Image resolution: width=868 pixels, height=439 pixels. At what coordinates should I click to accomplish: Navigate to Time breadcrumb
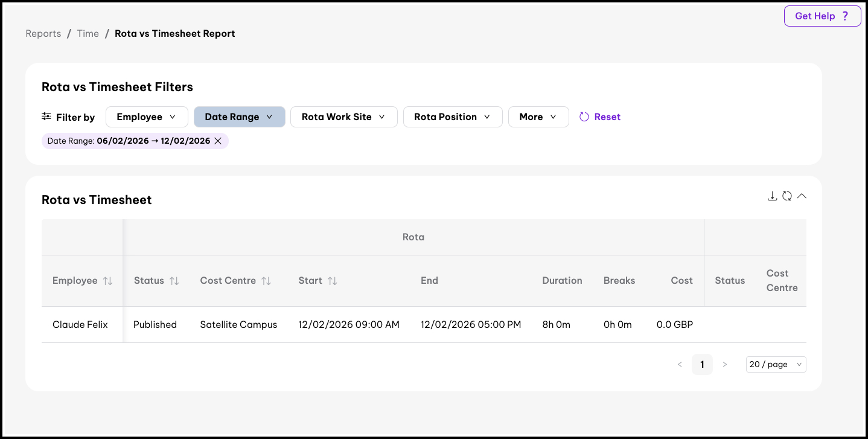[x=88, y=34]
